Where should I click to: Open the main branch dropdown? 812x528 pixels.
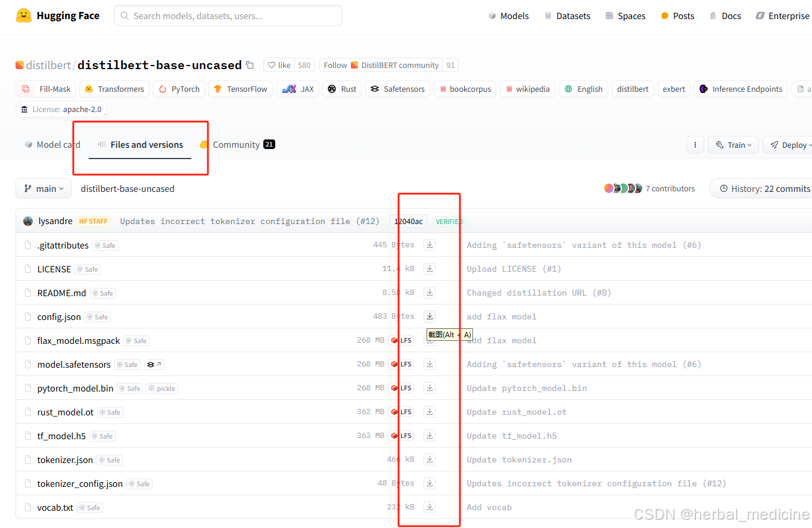pos(43,189)
